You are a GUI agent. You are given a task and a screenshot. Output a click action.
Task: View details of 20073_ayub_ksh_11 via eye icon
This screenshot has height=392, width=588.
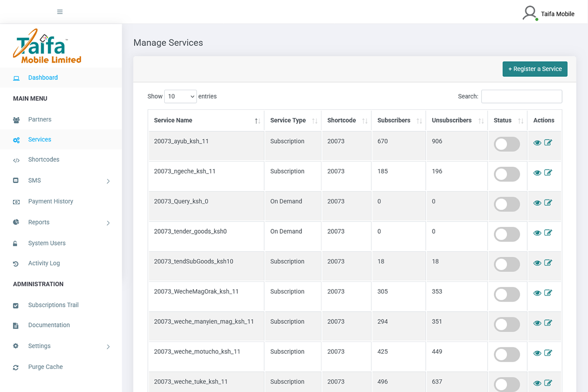click(x=537, y=143)
